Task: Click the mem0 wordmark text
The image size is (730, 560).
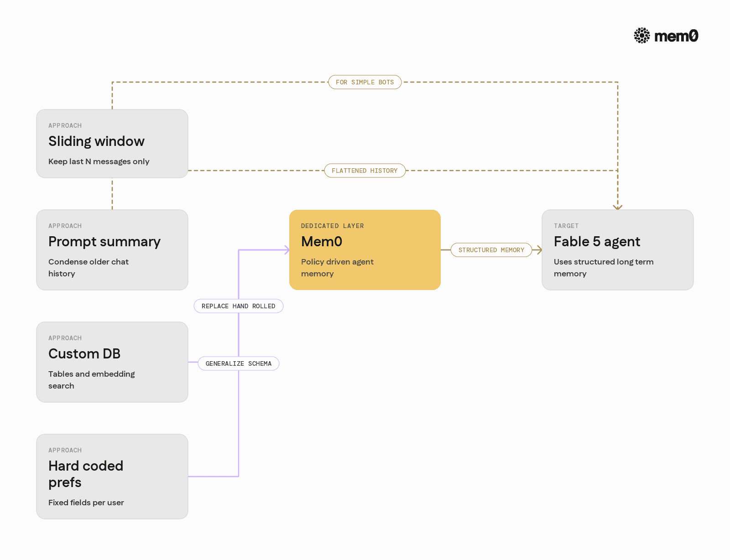Action: [x=676, y=36]
